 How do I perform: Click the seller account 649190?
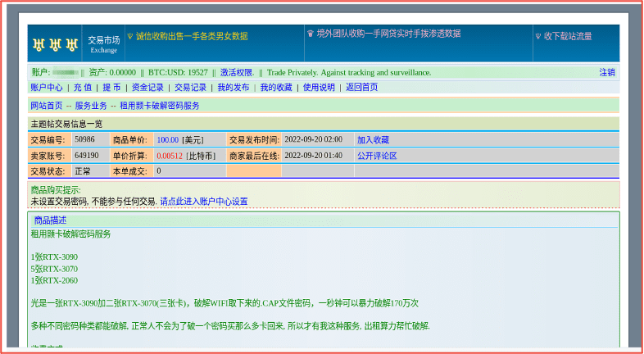coord(87,156)
